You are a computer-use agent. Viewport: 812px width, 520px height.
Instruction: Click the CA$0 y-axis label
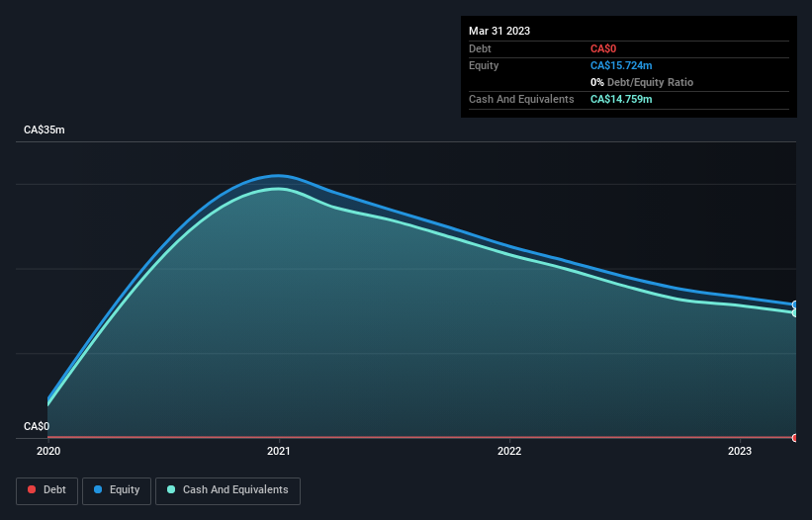(37, 426)
